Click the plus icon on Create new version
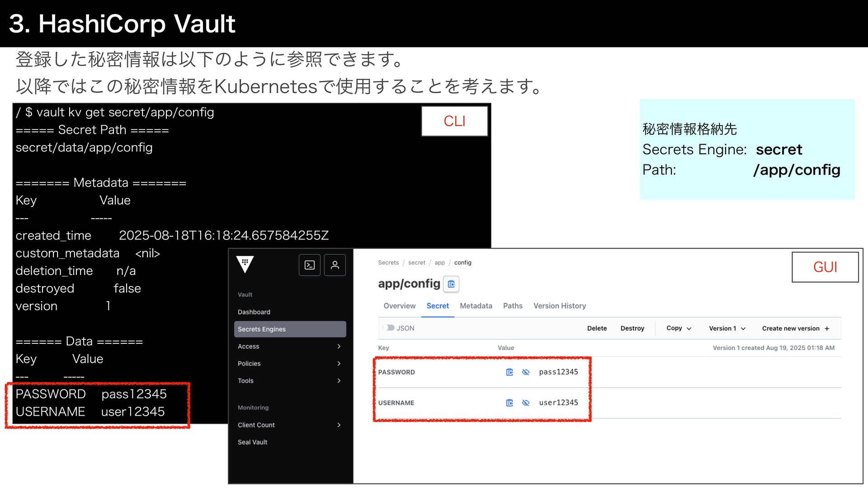 pyautogui.click(x=827, y=328)
